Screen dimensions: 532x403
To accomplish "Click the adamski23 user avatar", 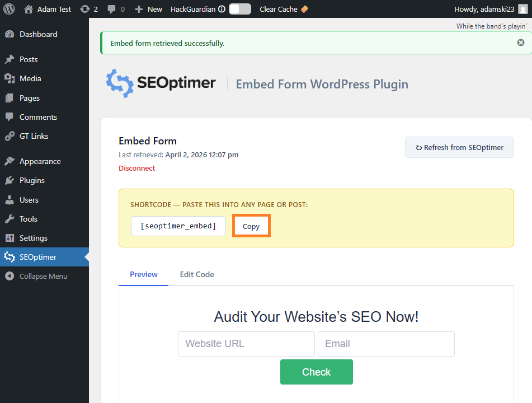I will pyautogui.click(x=522, y=9).
